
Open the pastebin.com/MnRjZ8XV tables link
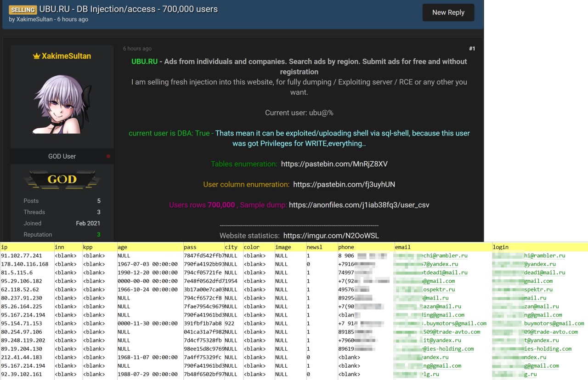[334, 164]
